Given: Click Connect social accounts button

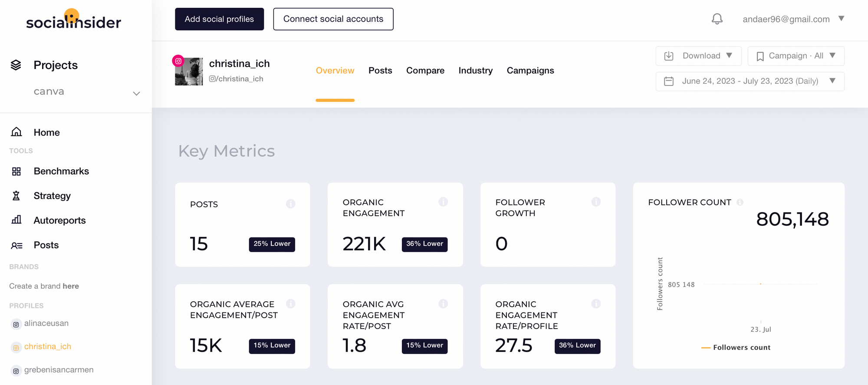Looking at the screenshot, I should pos(333,19).
